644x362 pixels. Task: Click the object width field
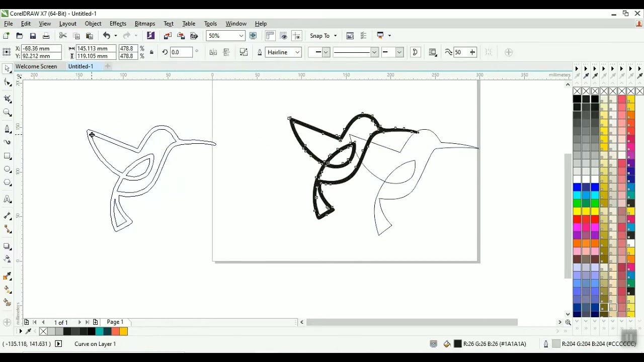pyautogui.click(x=96, y=48)
